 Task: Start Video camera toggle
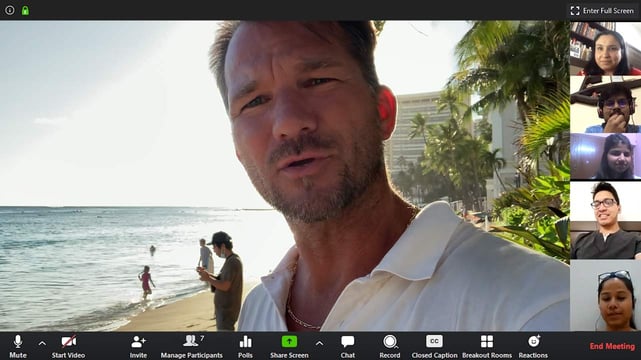coord(68,347)
